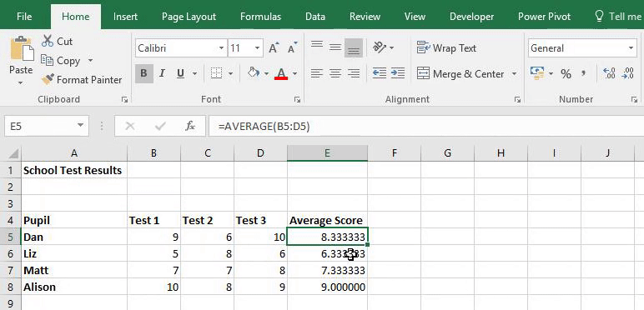This screenshot has width=644, height=310.
Task: Click Decrease Decimal icon
Action: [x=628, y=73]
